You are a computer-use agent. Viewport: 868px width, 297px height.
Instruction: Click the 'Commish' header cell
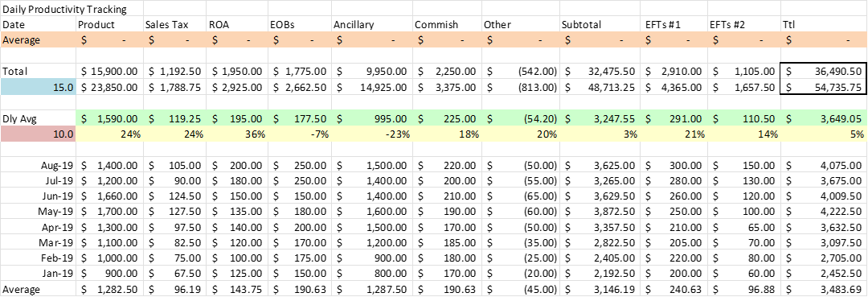(x=448, y=25)
